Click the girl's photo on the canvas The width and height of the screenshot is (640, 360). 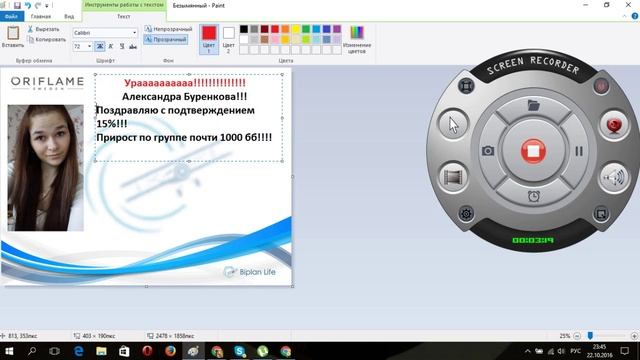pyautogui.click(x=45, y=168)
